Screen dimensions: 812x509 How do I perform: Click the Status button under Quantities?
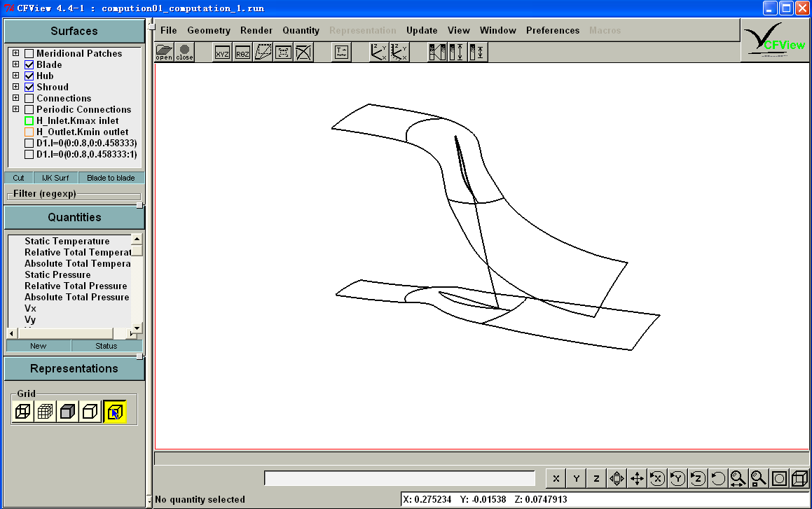pyautogui.click(x=106, y=346)
